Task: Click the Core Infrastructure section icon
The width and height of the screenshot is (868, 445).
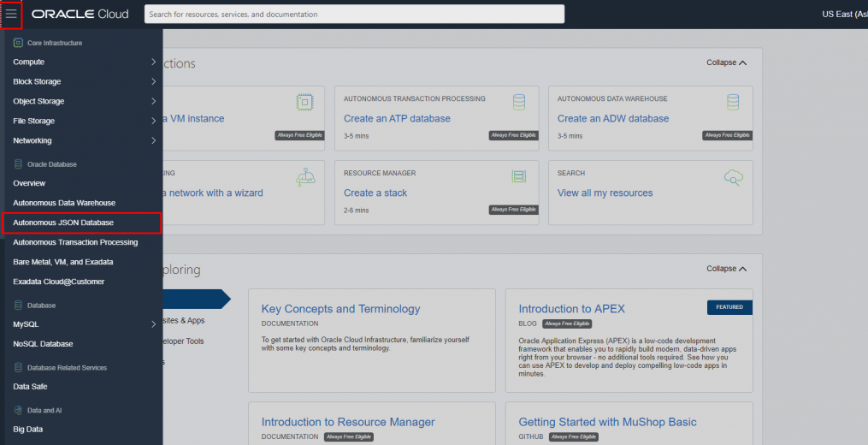Action: [18, 43]
